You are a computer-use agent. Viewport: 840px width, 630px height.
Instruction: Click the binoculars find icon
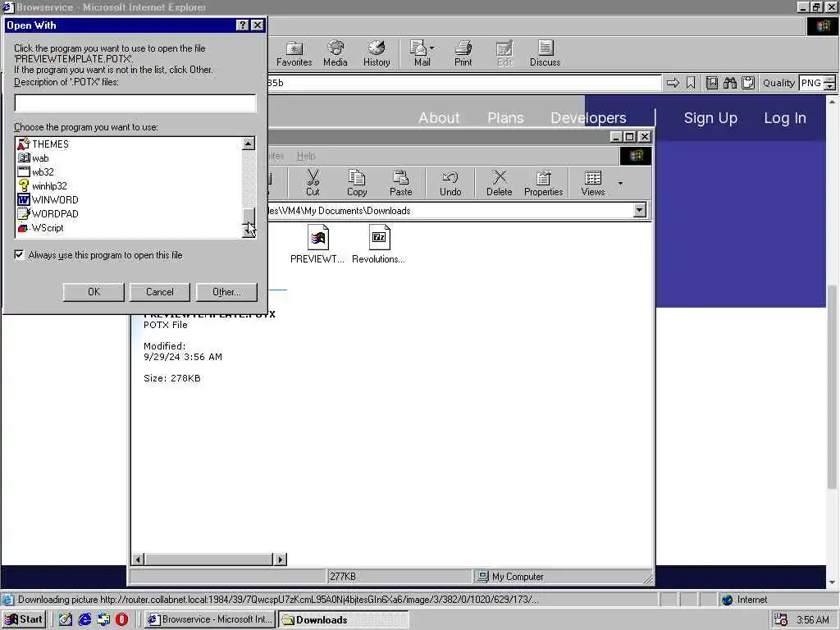pyautogui.click(x=729, y=83)
